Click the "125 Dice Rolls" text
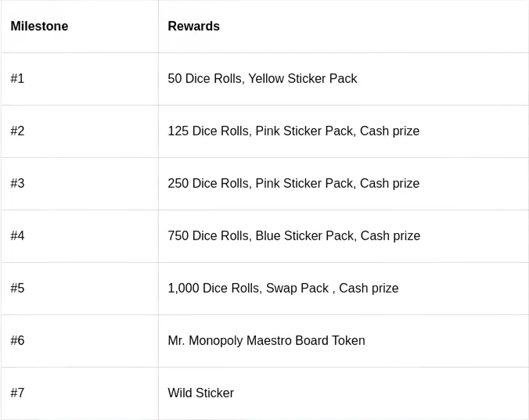The width and height of the screenshot is (529, 420). click(207, 131)
